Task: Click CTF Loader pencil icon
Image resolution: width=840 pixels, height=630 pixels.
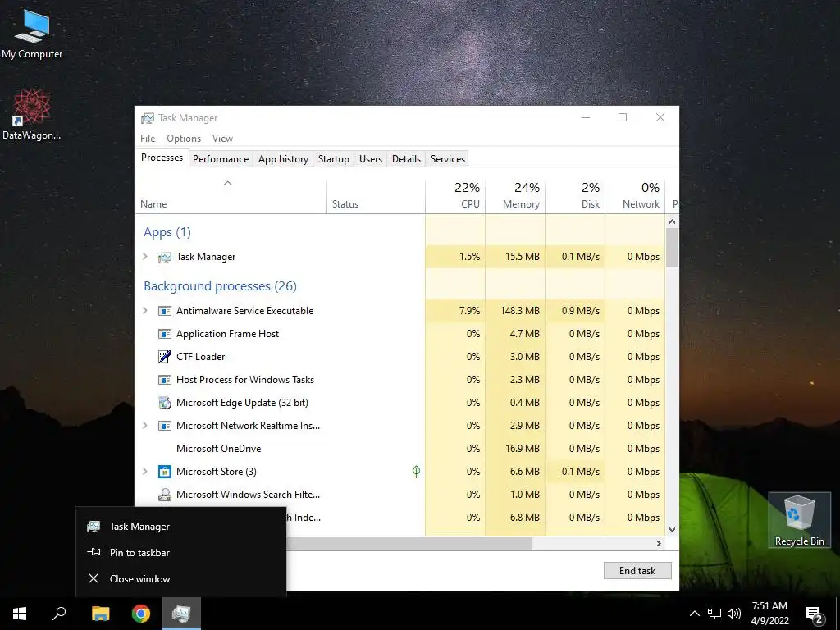Action: tap(164, 357)
